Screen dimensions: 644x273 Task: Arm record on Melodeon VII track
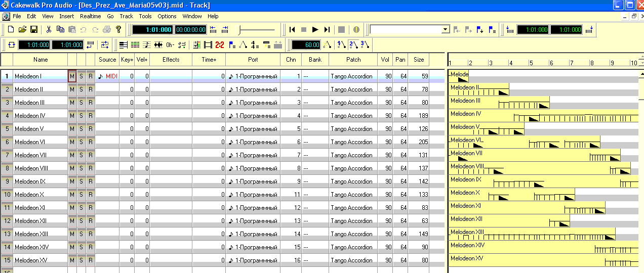tap(90, 155)
